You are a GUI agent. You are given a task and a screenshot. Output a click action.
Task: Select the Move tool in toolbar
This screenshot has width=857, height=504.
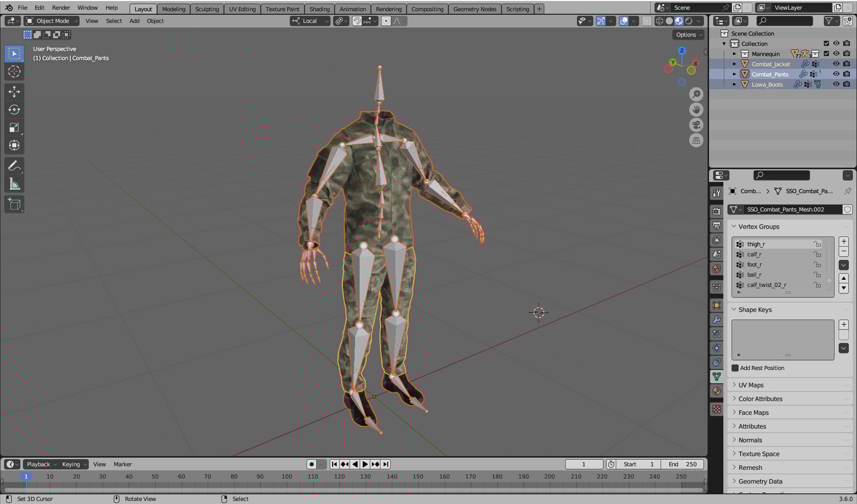click(x=14, y=91)
